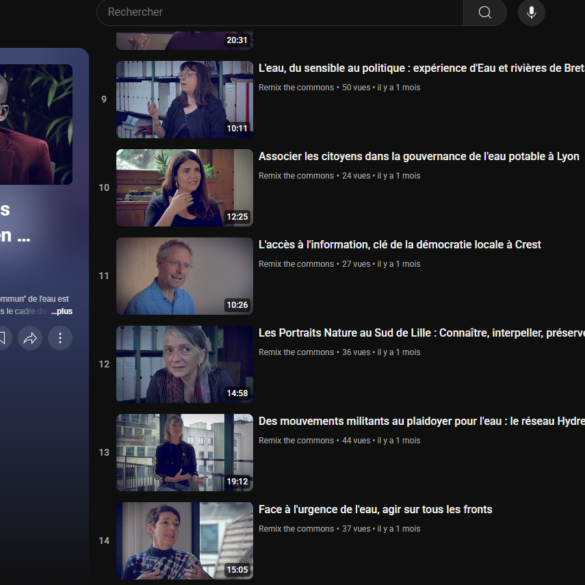Visit Remix the commons channel on video 10

click(296, 176)
